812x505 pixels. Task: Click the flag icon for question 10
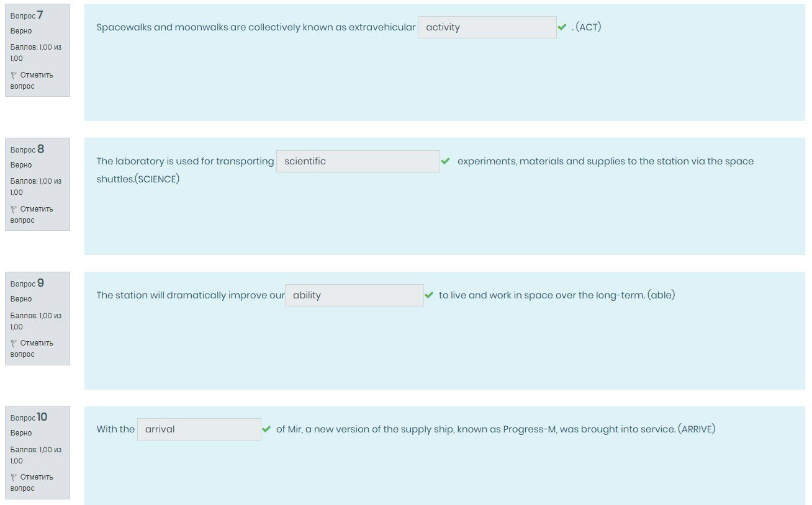(14, 477)
